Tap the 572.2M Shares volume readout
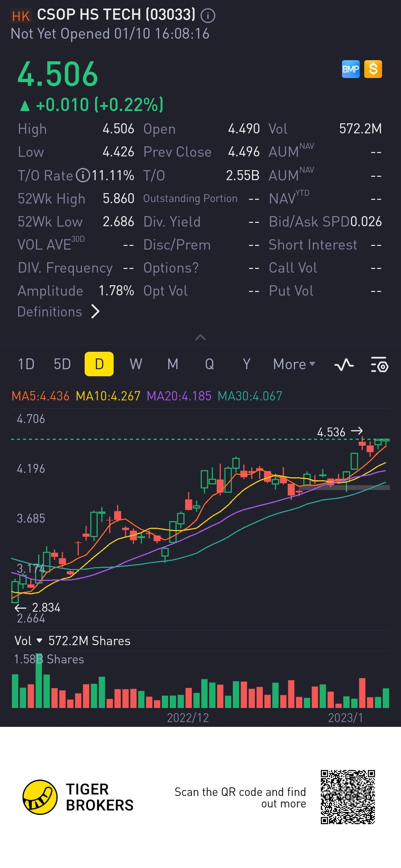The image size is (401, 868). (x=89, y=641)
